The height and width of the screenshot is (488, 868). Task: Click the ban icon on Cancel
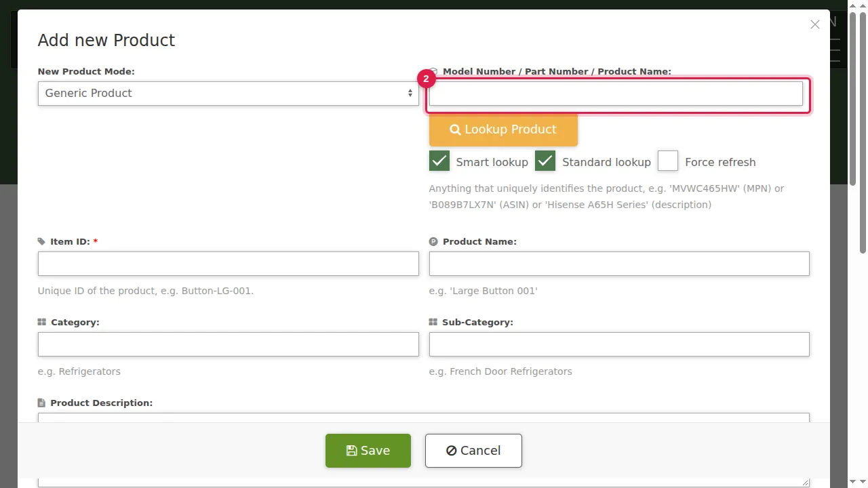pyautogui.click(x=451, y=451)
